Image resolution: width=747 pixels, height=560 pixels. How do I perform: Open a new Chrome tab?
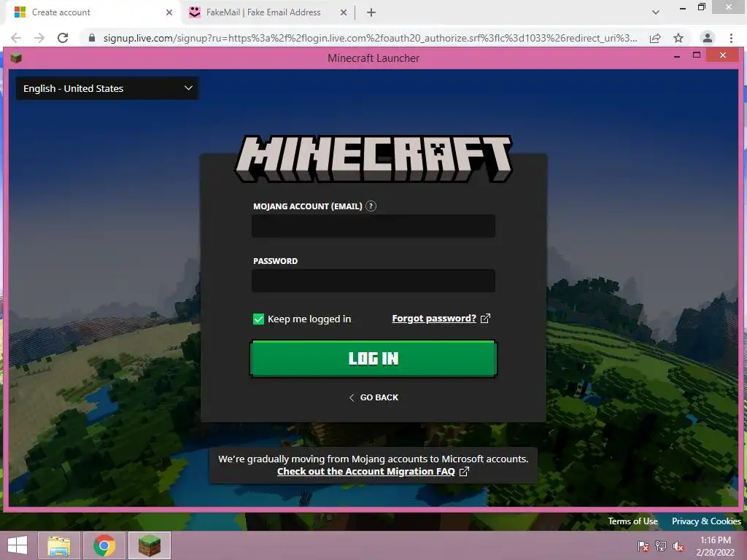(x=371, y=12)
